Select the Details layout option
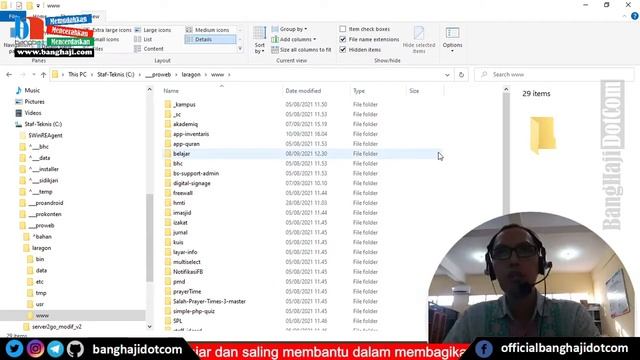 (210, 39)
